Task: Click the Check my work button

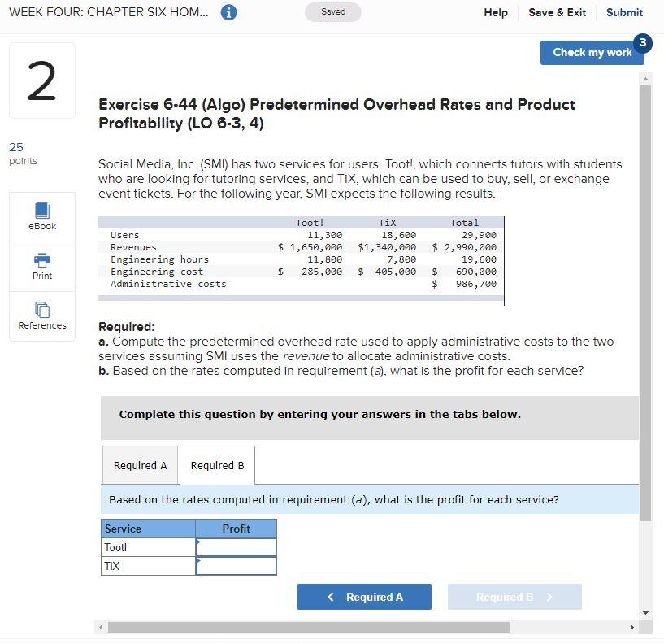Action: pos(592,53)
